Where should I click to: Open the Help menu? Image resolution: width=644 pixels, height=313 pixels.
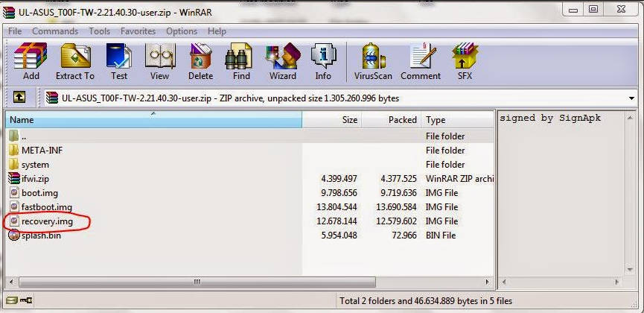[x=217, y=31]
